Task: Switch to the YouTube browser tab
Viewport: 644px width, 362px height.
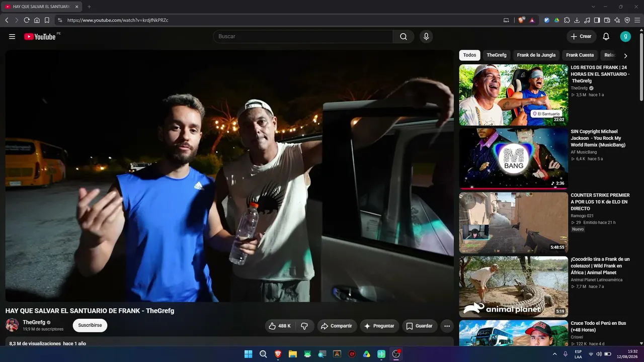Action: (40, 7)
